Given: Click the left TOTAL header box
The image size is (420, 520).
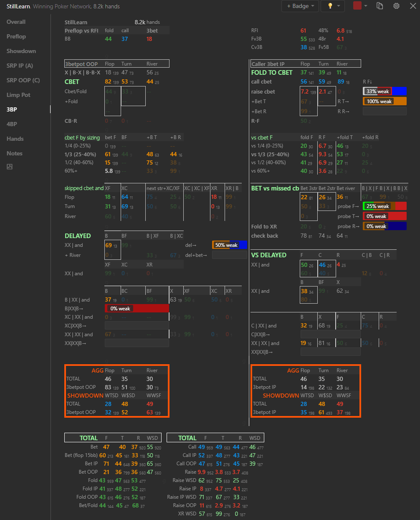Looking at the screenshot, I should [x=112, y=438].
